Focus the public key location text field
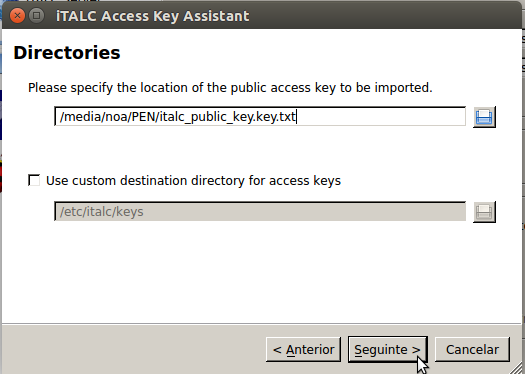 [260, 117]
